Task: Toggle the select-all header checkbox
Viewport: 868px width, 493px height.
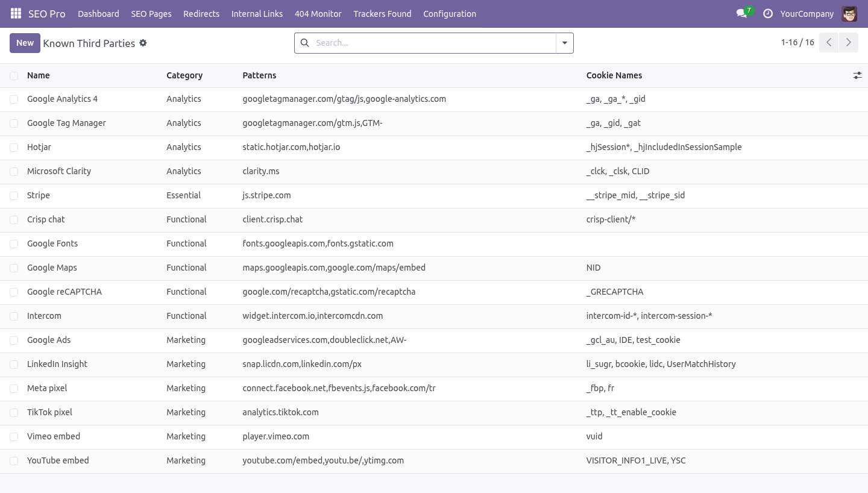Action: pyautogui.click(x=14, y=75)
